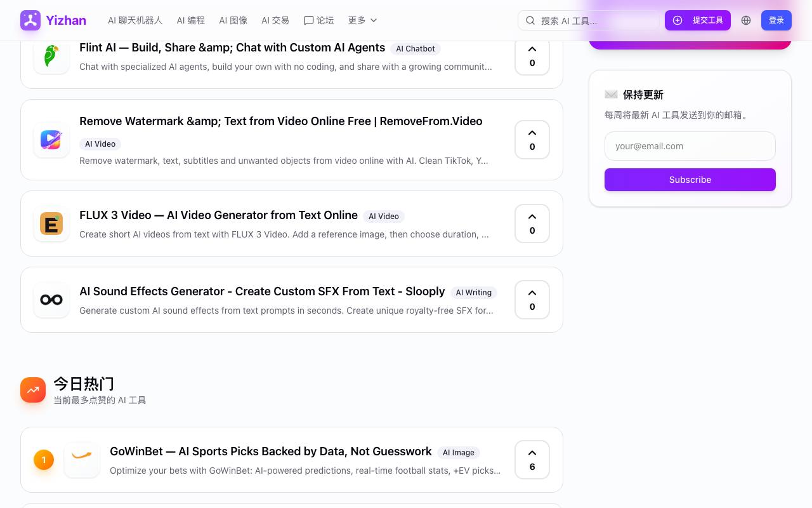Open AI Sound Effects Generator title link
The image size is (812, 508).
262,291
